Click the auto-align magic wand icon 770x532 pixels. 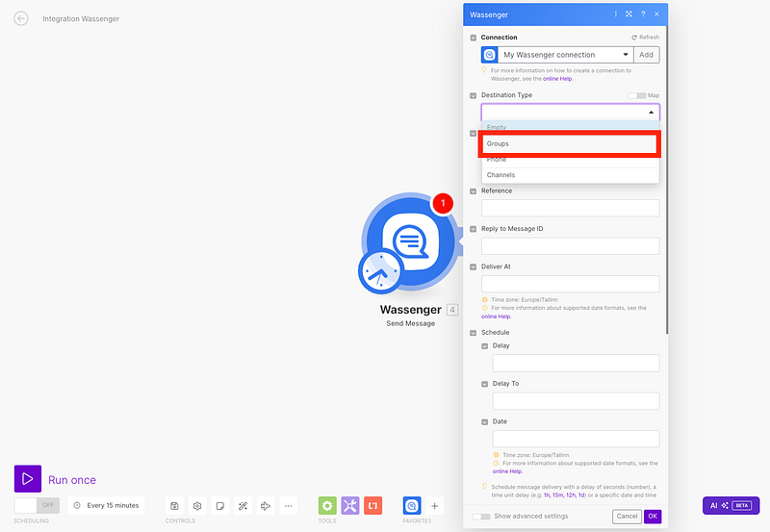pos(244,505)
